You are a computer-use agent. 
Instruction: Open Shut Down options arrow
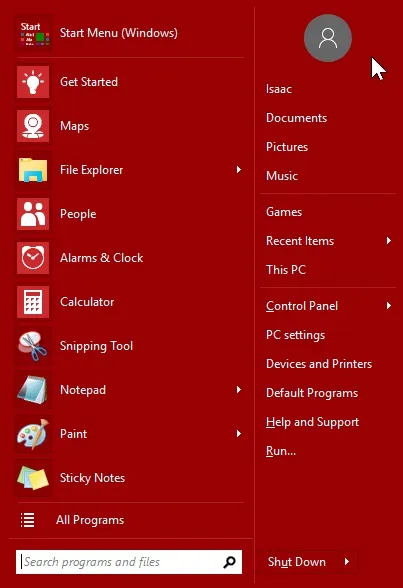(x=347, y=562)
